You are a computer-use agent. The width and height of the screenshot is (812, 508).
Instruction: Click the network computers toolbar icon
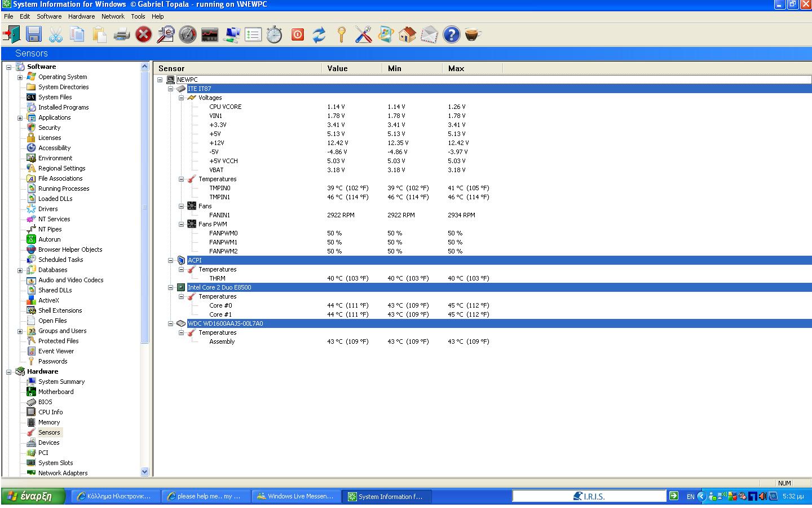point(232,35)
